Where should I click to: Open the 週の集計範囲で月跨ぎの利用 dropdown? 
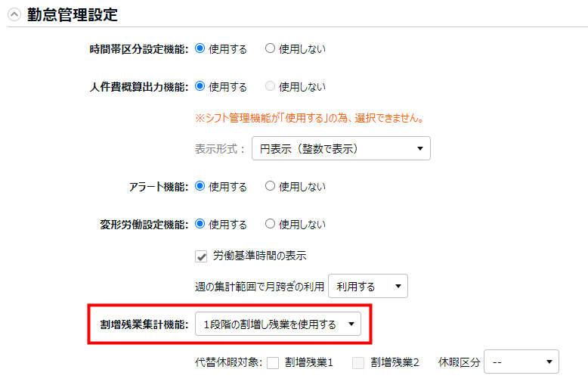coord(368,287)
